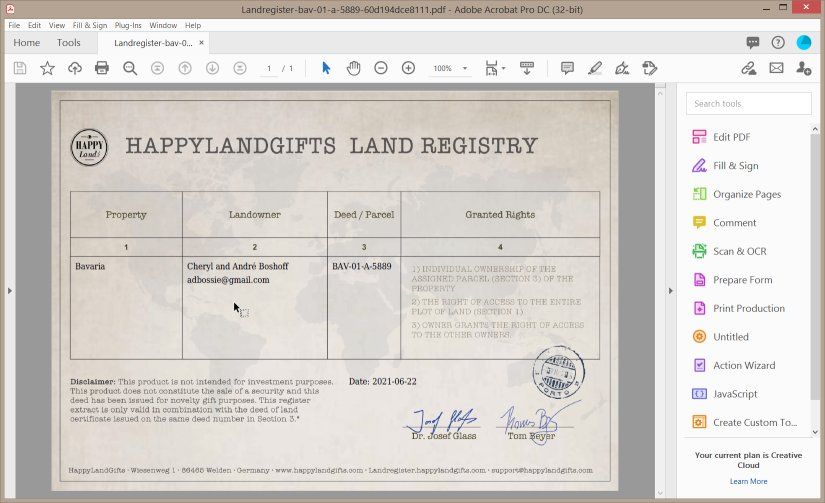Click the Learn More link
Viewport: 825px width, 503px height.
748,481
